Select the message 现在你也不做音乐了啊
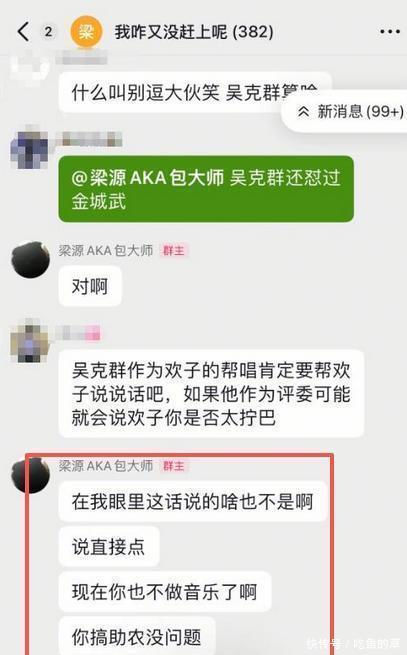Image resolution: width=407 pixels, height=655 pixels. click(x=165, y=592)
